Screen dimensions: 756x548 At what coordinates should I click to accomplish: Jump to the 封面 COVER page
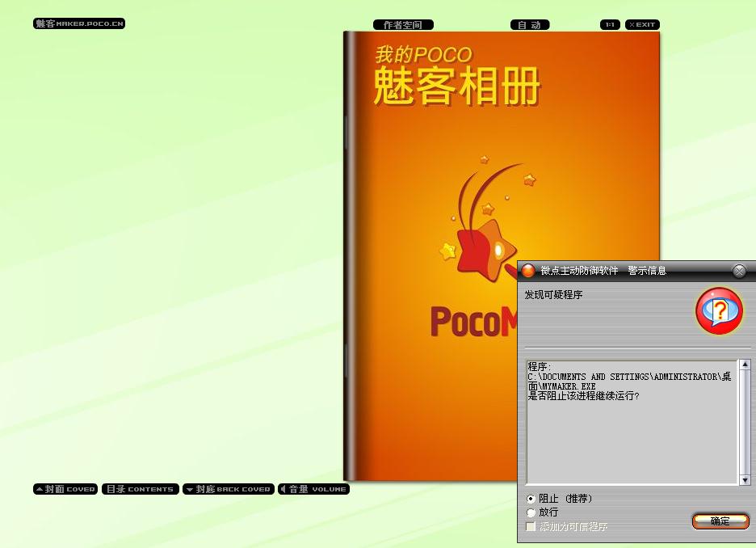pyautogui.click(x=65, y=489)
